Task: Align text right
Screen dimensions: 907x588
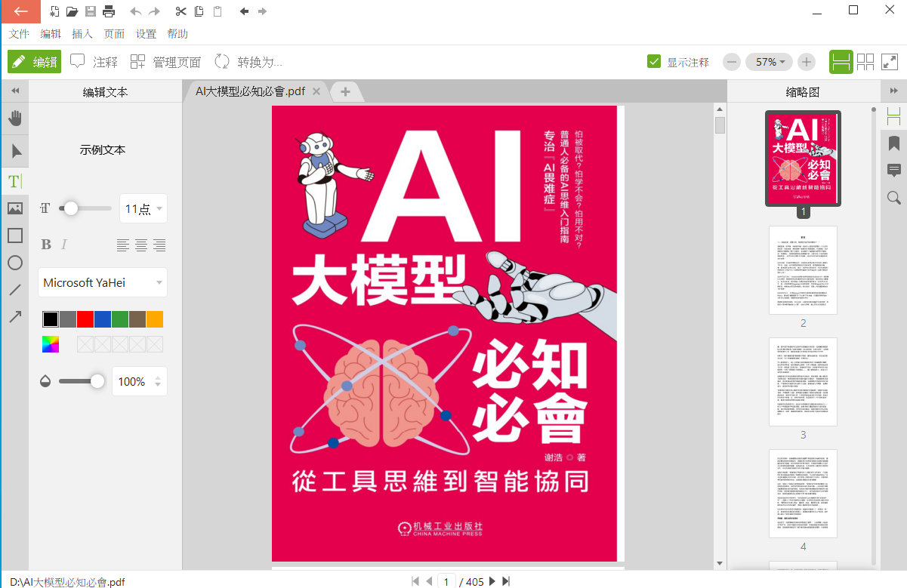Action: 159,245
